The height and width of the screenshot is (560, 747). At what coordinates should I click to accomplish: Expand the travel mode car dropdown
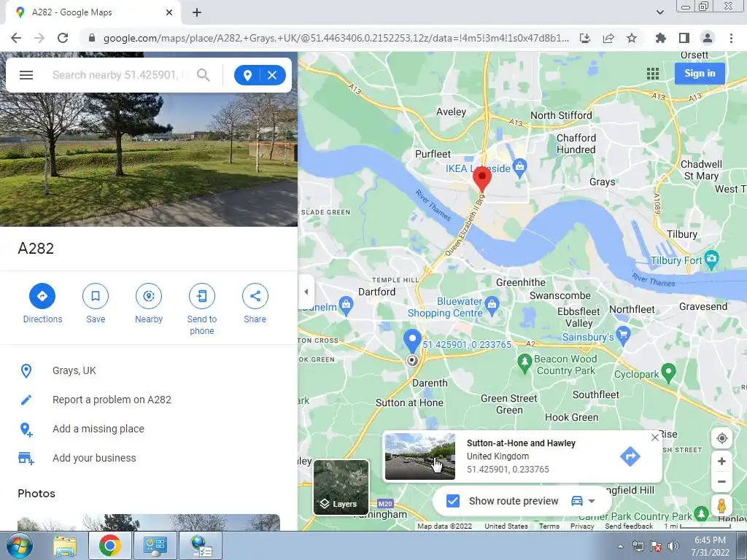click(x=584, y=501)
